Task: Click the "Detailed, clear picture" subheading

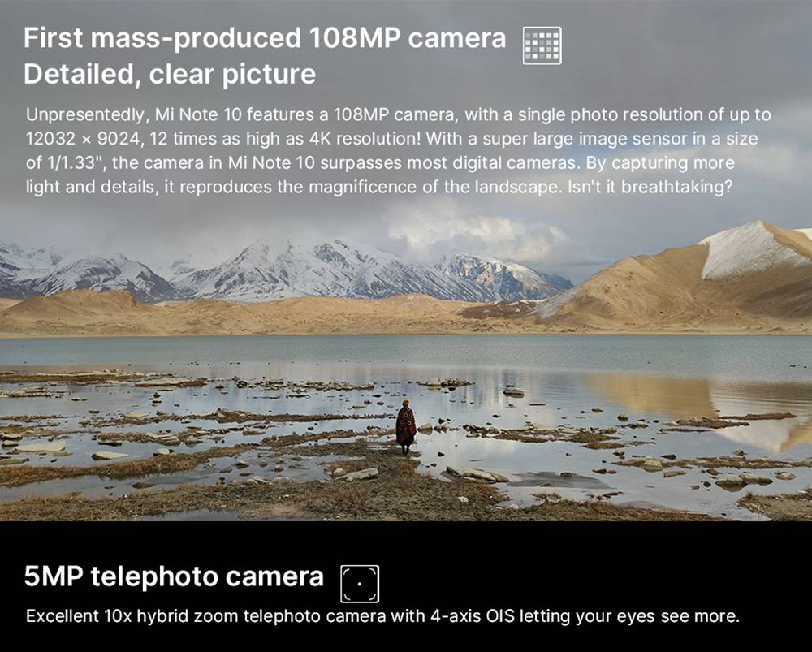Action: point(170,74)
